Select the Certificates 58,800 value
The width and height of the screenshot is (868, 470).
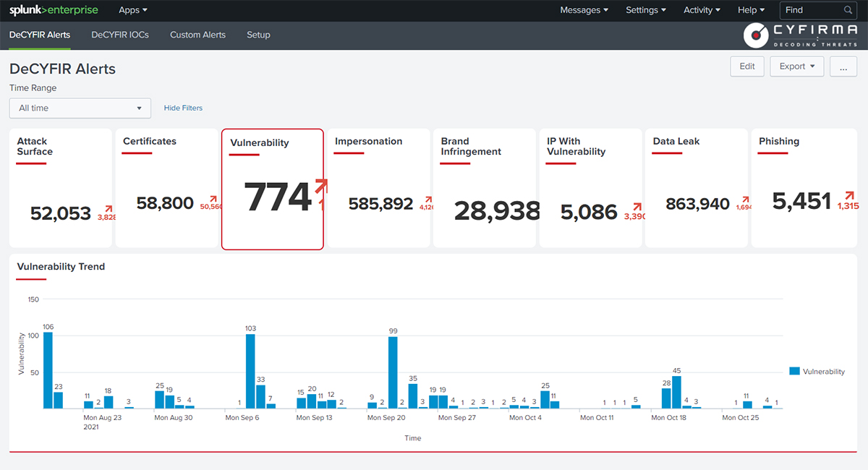click(165, 203)
